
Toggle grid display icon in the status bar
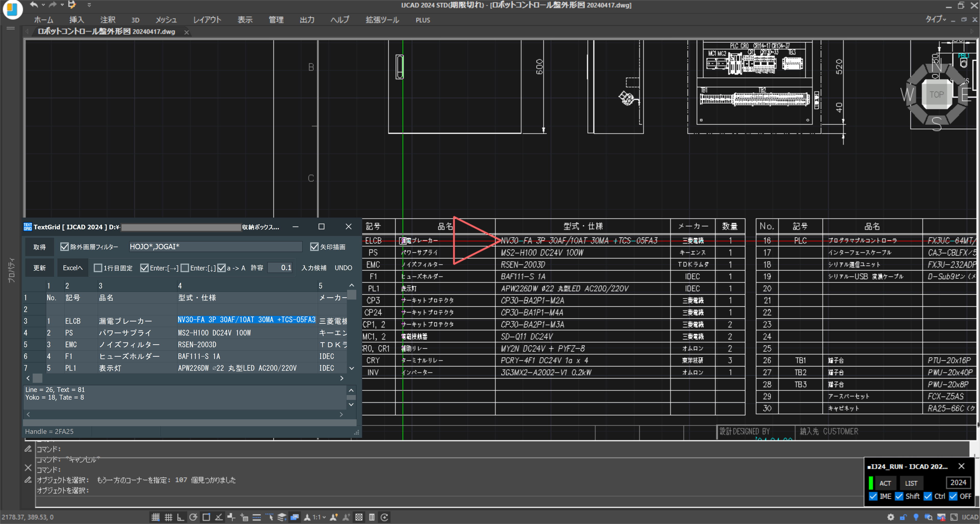click(168, 517)
